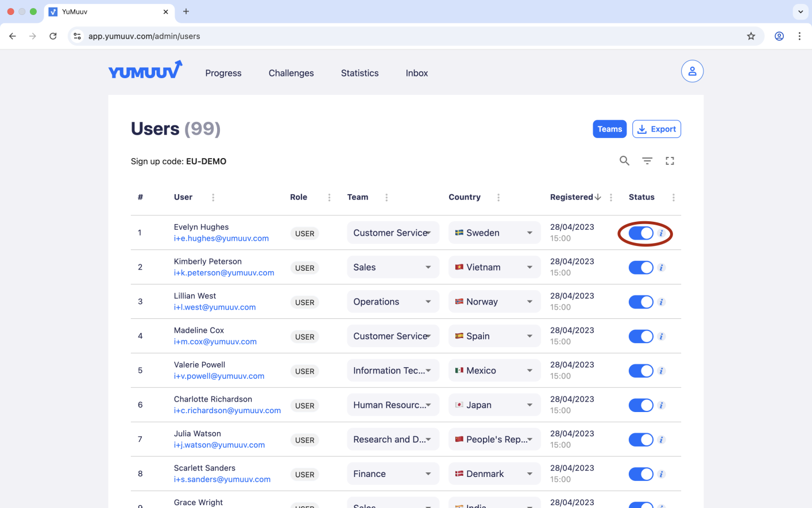Click info icon for Lillian West

click(x=662, y=302)
